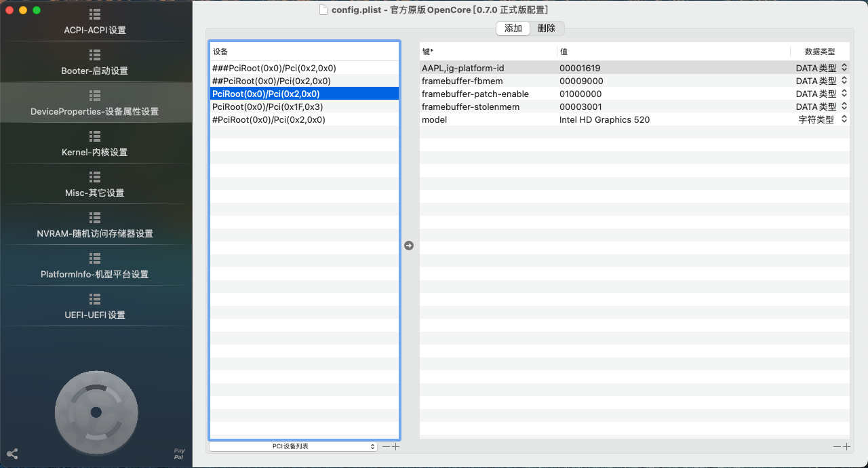Open the Booter-启动设置 sidebar section
This screenshot has width=868, height=468.
[95, 62]
